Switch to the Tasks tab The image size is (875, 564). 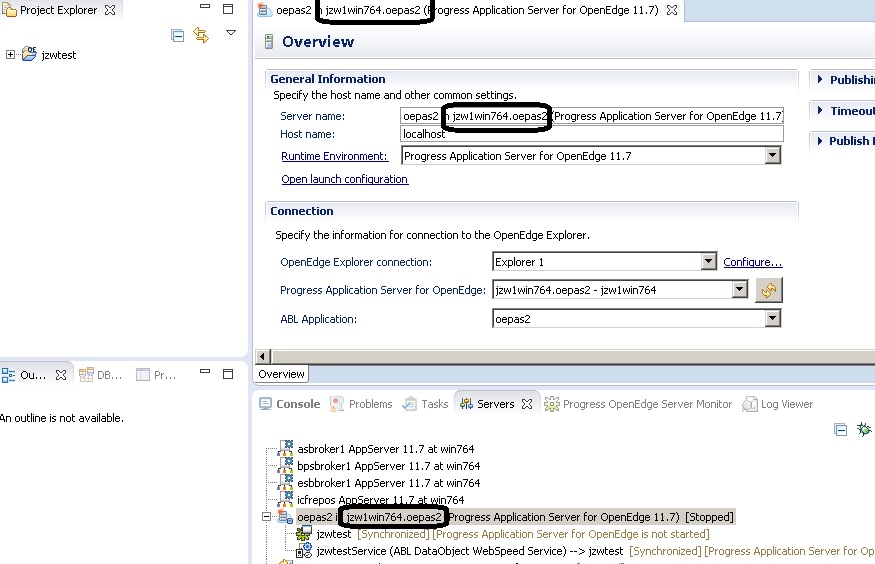(x=426, y=404)
